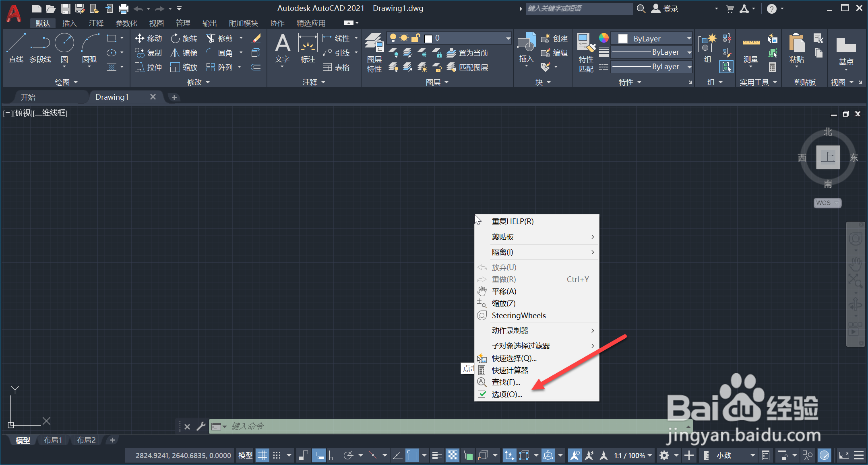This screenshot has height=465, width=868.
Task: Click the 移动 move tool
Action: pyautogui.click(x=149, y=38)
